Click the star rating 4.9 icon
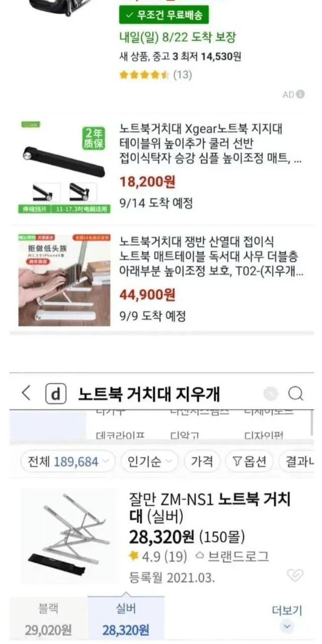This screenshot has width=322, height=644. pos(134,556)
